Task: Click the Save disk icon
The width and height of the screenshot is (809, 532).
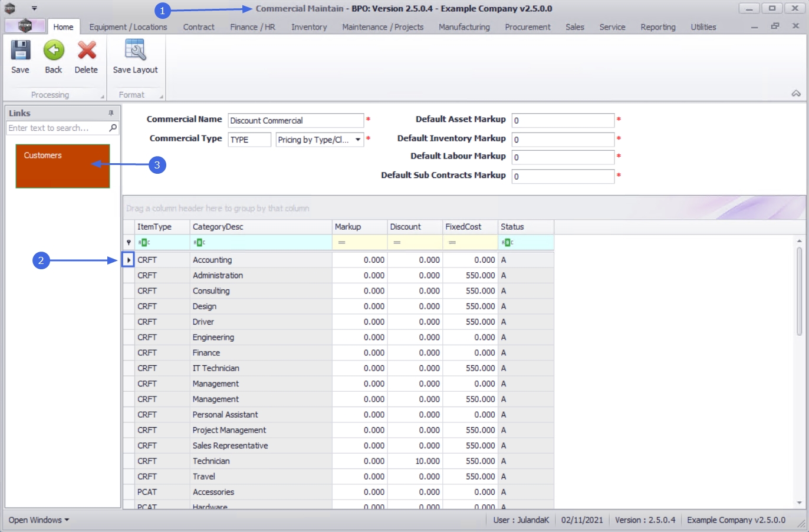Action: tap(20, 51)
